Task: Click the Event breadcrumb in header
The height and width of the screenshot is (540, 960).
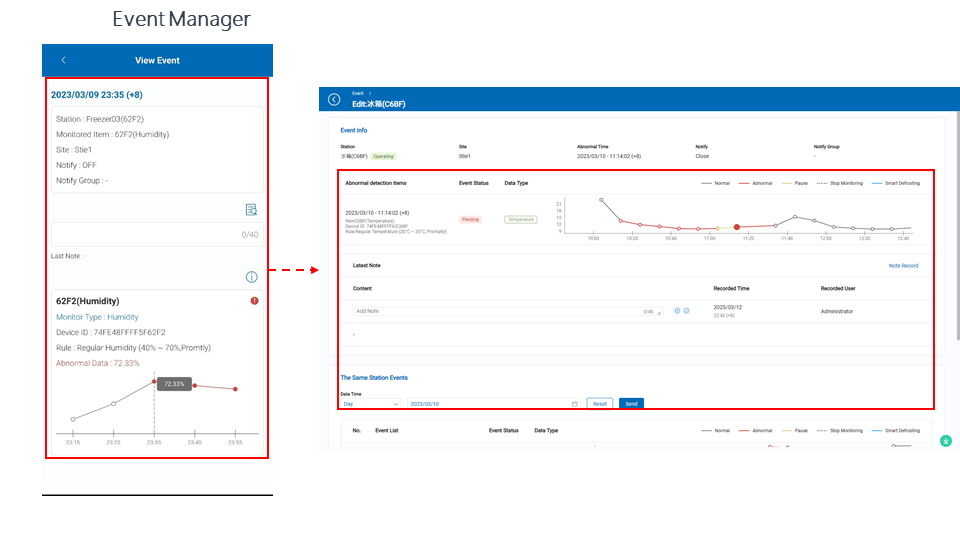Action: pyautogui.click(x=357, y=92)
